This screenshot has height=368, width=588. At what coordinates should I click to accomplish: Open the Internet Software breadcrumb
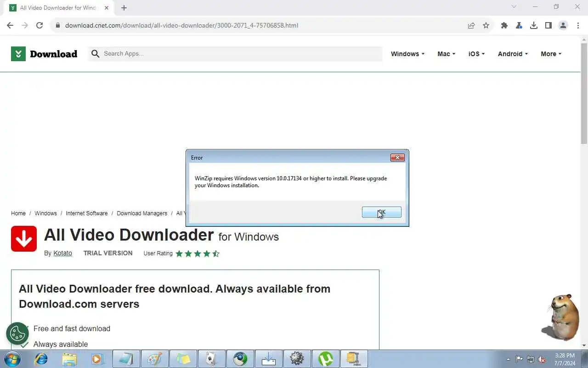click(x=87, y=213)
